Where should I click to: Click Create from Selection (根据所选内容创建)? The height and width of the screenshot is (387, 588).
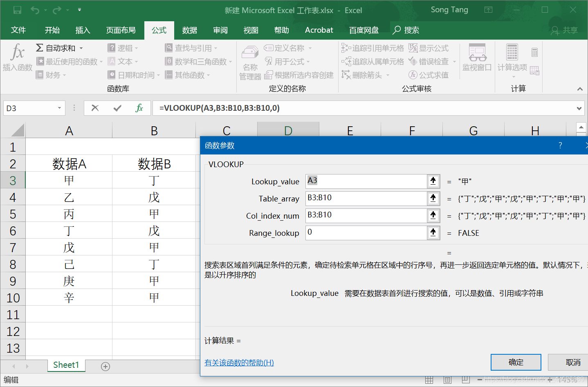coord(299,75)
